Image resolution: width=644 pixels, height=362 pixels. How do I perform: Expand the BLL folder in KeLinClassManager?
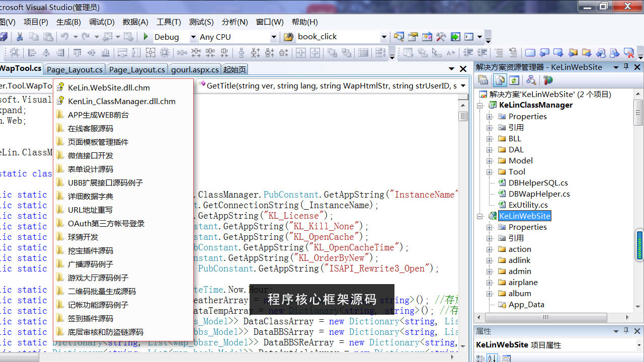point(490,139)
